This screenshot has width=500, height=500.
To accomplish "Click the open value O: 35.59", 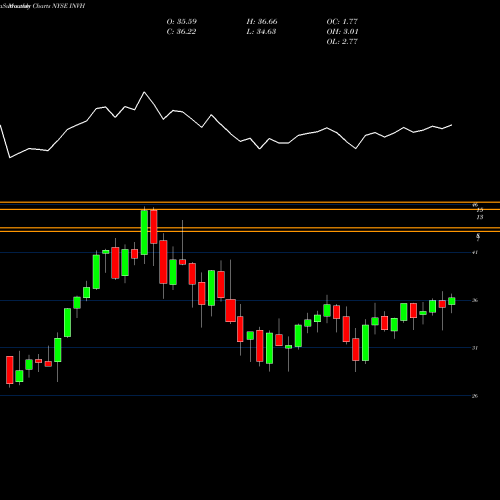I will (x=182, y=22).
